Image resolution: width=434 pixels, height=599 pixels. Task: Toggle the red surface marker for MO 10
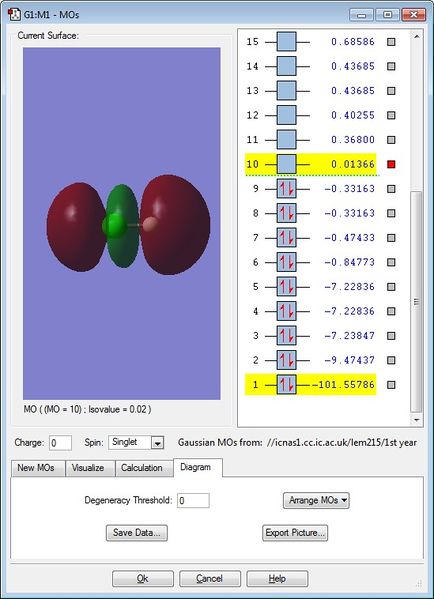391,164
